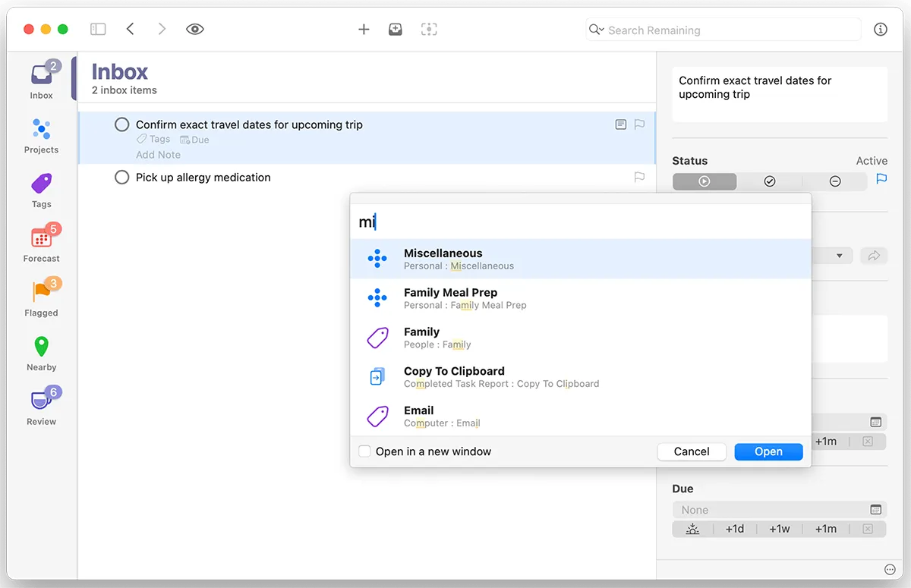Flag the 'Pick up allergy medication' task
The width and height of the screenshot is (911, 588).
click(639, 177)
